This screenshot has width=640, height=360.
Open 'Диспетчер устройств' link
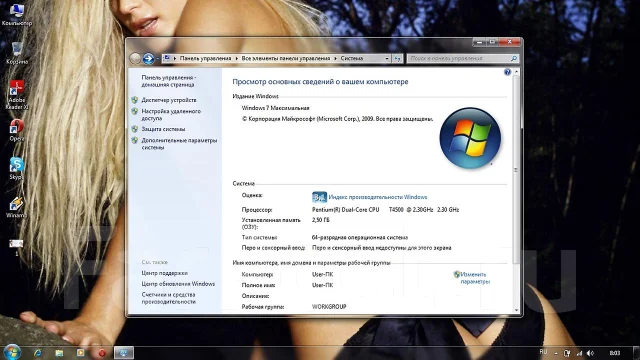coord(169,100)
